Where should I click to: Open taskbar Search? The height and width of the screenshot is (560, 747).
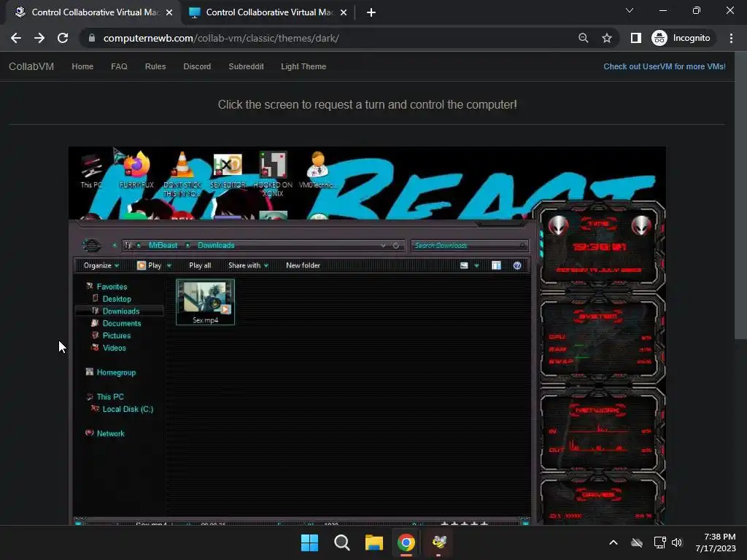pyautogui.click(x=341, y=542)
